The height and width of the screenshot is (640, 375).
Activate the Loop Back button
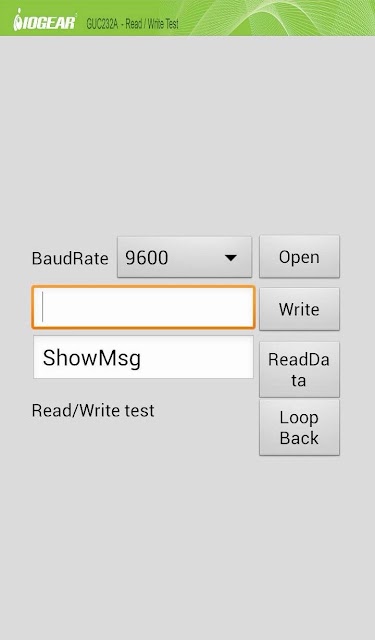tap(299, 427)
